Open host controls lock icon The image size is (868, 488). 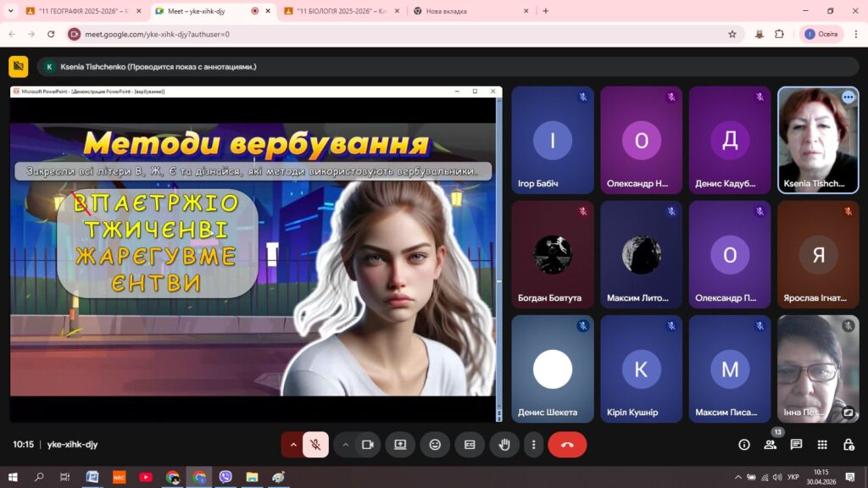pyautogui.click(x=848, y=444)
